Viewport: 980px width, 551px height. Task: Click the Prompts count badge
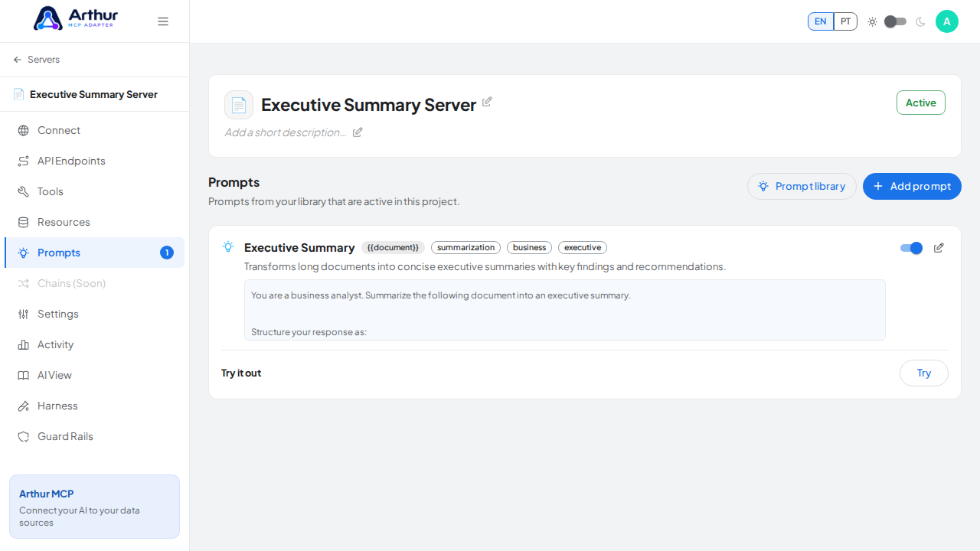pos(167,253)
